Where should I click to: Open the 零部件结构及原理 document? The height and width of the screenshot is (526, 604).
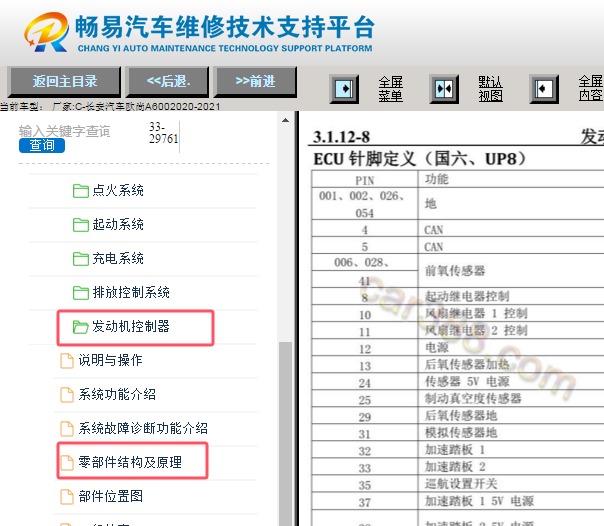(x=130, y=462)
